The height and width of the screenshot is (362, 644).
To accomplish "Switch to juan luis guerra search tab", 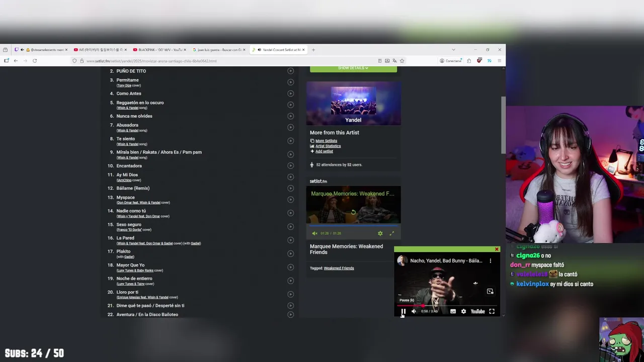I will (x=219, y=50).
